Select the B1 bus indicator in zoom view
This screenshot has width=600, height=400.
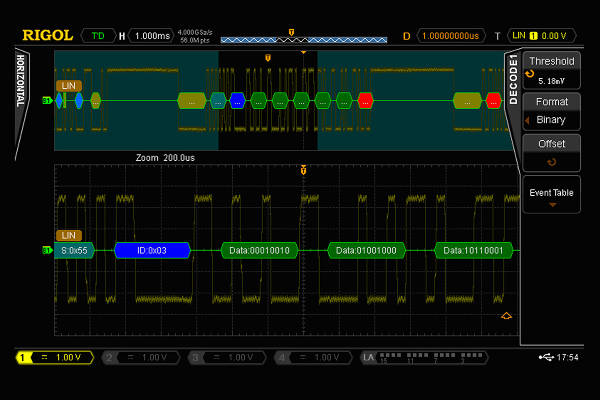pyautogui.click(x=46, y=250)
